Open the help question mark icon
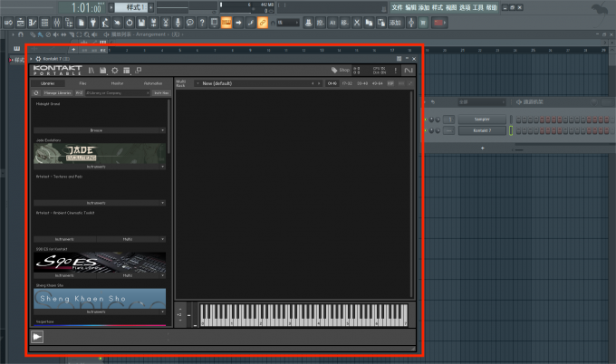616x364 pixels. pyautogui.click(x=202, y=23)
